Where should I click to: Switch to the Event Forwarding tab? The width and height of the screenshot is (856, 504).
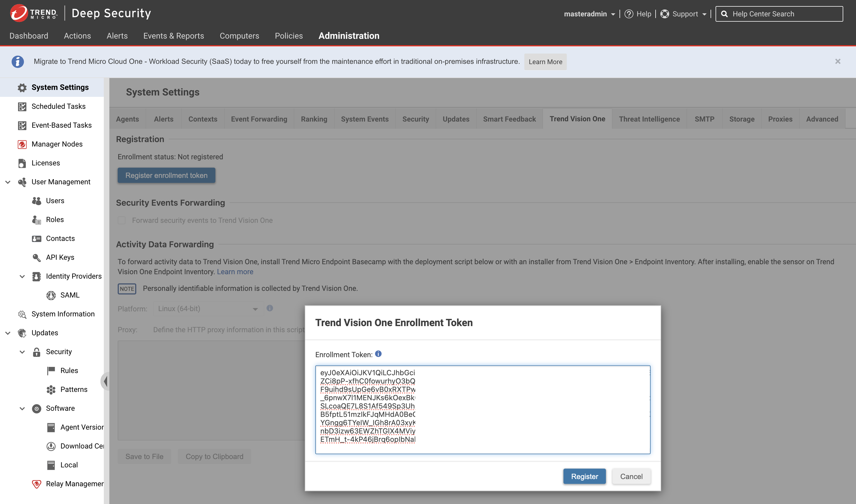(259, 119)
